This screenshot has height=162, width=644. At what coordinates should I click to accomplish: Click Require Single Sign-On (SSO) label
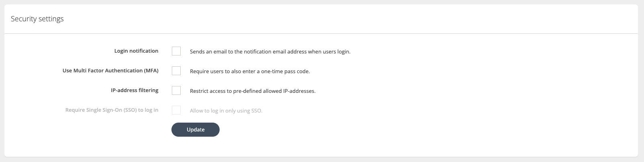tap(112, 110)
